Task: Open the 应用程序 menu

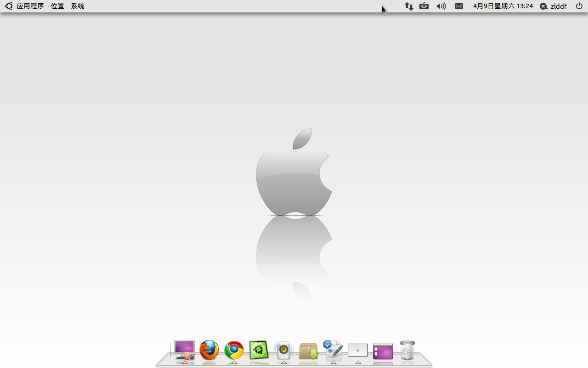Action: point(30,6)
